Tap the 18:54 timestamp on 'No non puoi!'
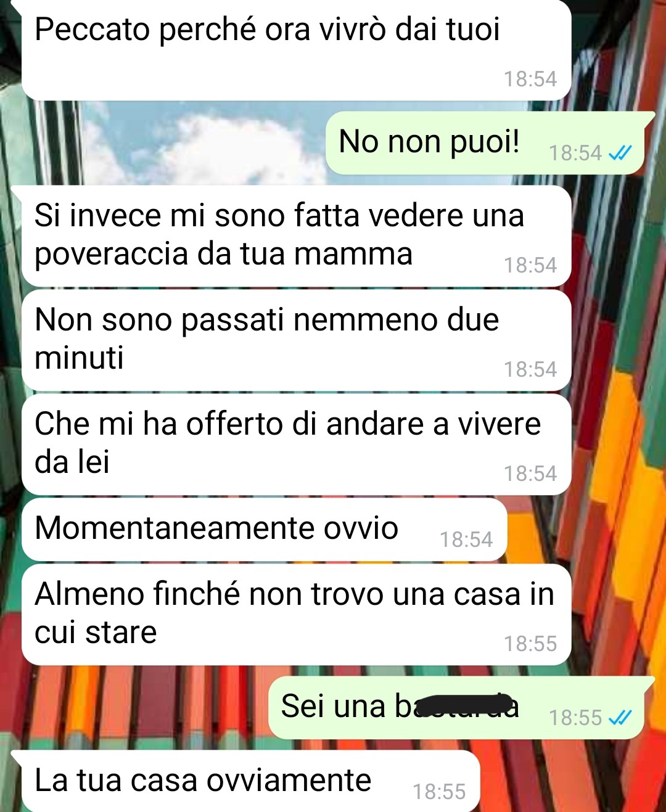 coord(575,153)
